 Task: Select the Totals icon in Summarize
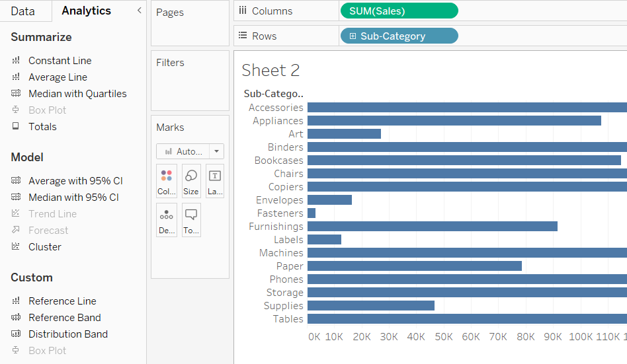click(x=16, y=127)
